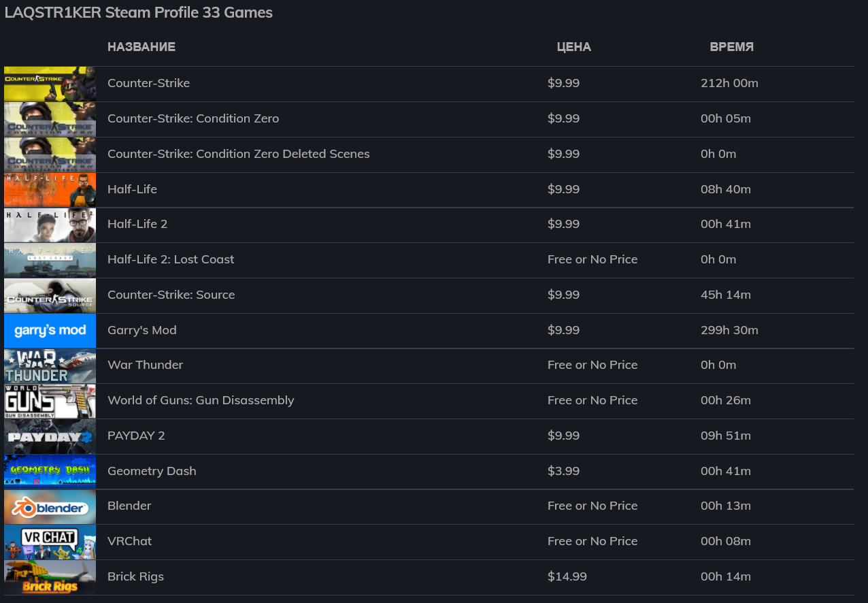This screenshot has height=603, width=868.
Task: Click Half-Life 2: Lost Coast name
Action: tap(171, 259)
